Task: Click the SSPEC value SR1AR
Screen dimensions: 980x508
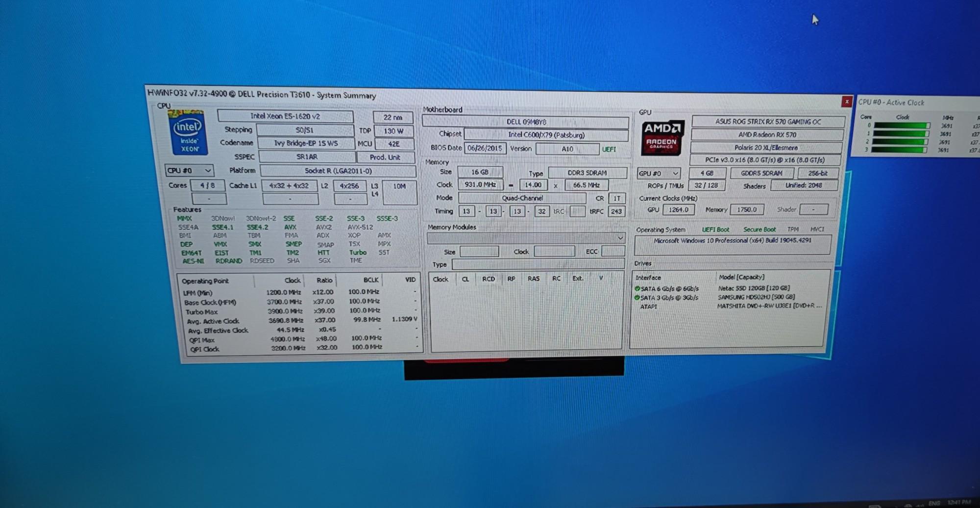Action: [307, 157]
